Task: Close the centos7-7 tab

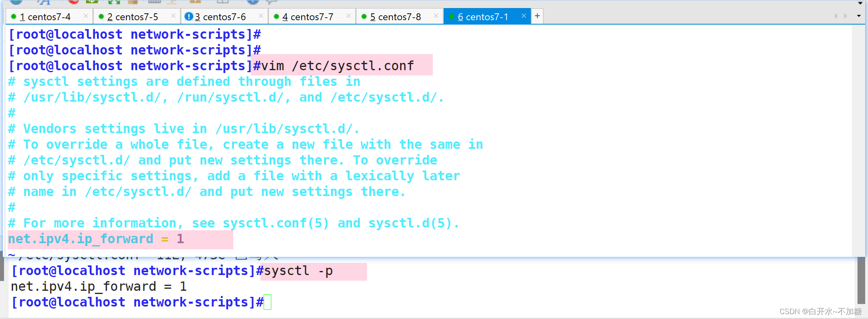Action: point(348,16)
